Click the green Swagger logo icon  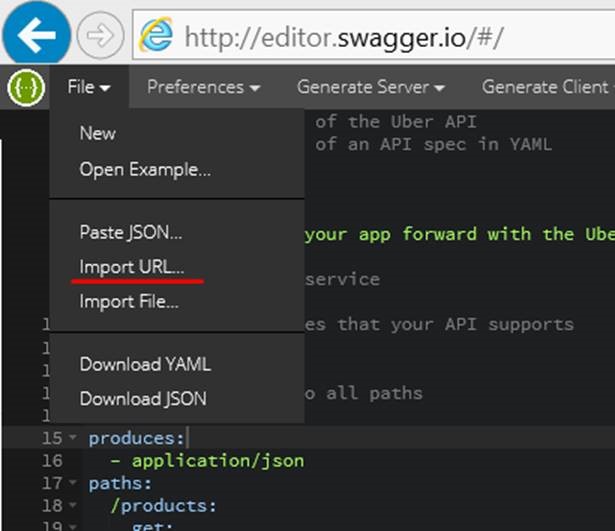26,87
